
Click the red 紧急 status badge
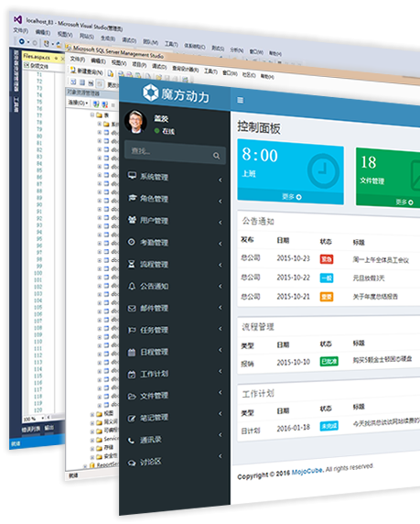(326, 259)
